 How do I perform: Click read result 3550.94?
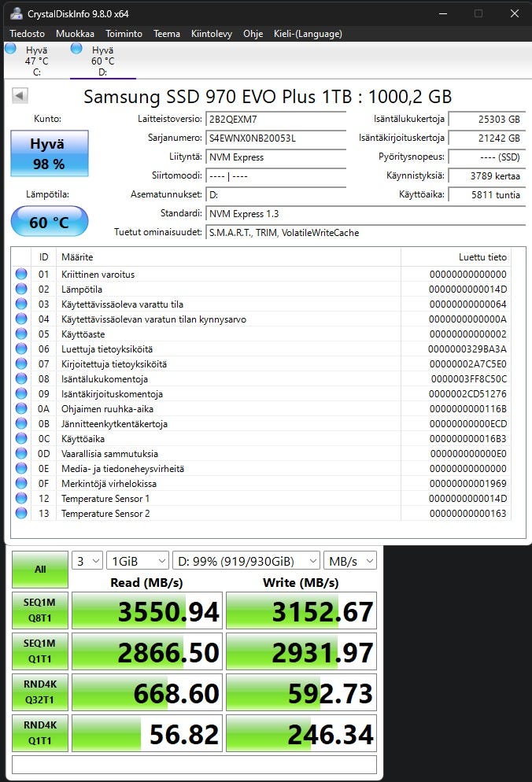point(147,610)
